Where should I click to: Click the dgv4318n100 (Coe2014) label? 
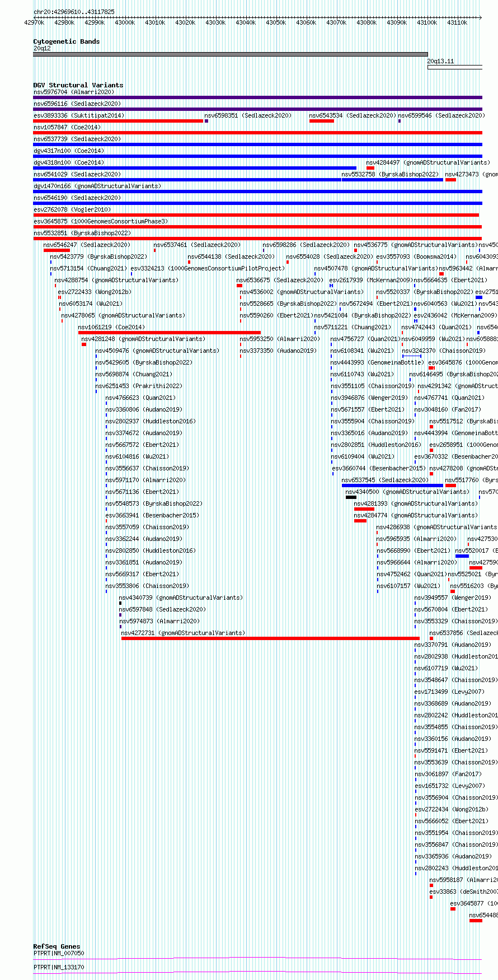pyautogui.click(x=69, y=162)
